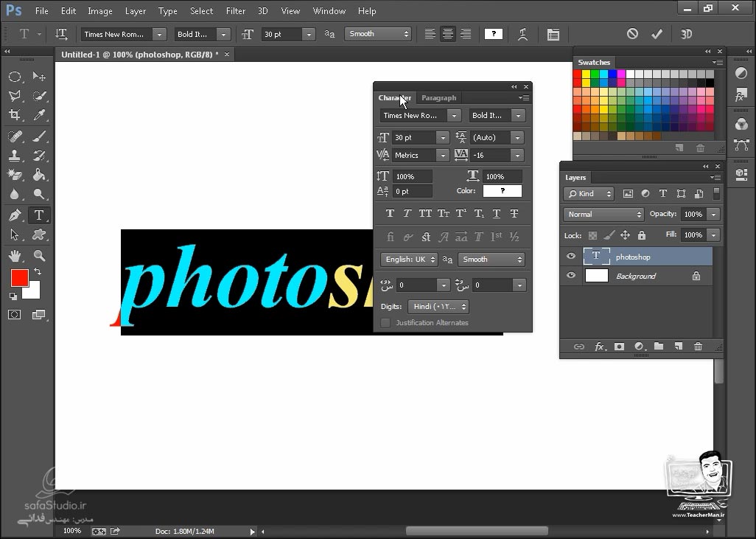This screenshot has height=539, width=756.
Task: Click the Create warped text icon
Action: click(x=522, y=34)
